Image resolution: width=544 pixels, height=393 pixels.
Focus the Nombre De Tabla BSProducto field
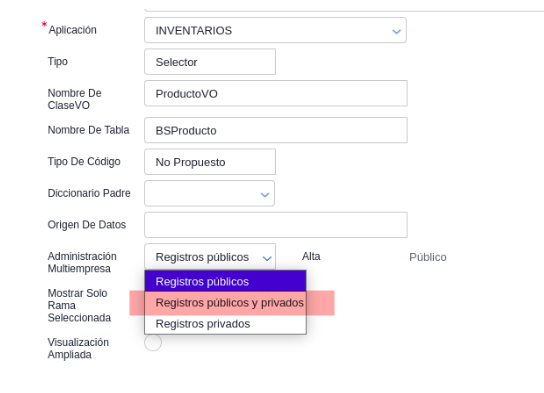click(x=276, y=130)
